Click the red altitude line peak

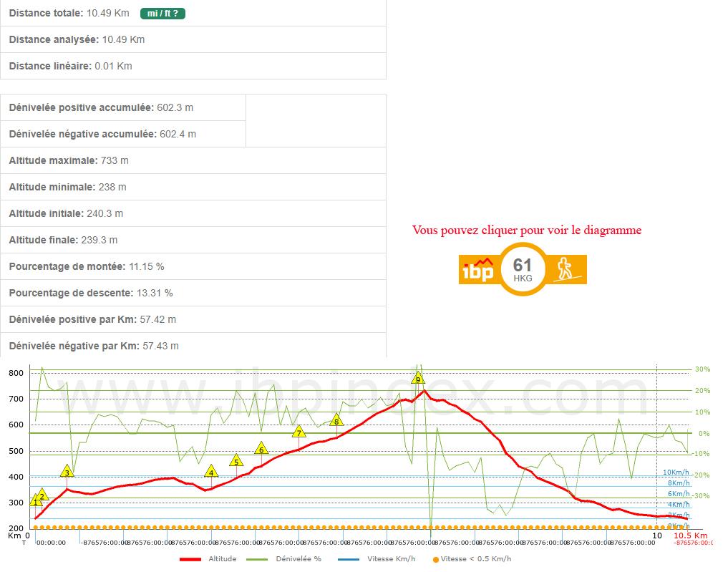424,390
